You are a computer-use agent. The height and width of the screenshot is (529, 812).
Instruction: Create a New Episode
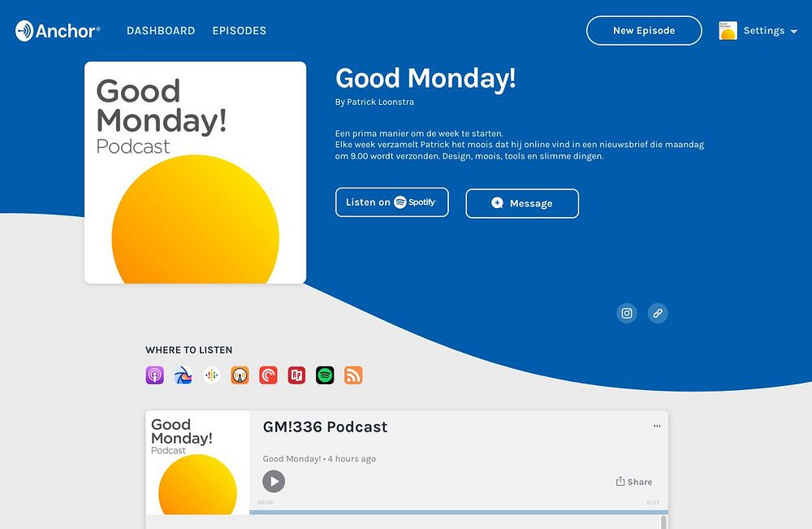pos(644,31)
